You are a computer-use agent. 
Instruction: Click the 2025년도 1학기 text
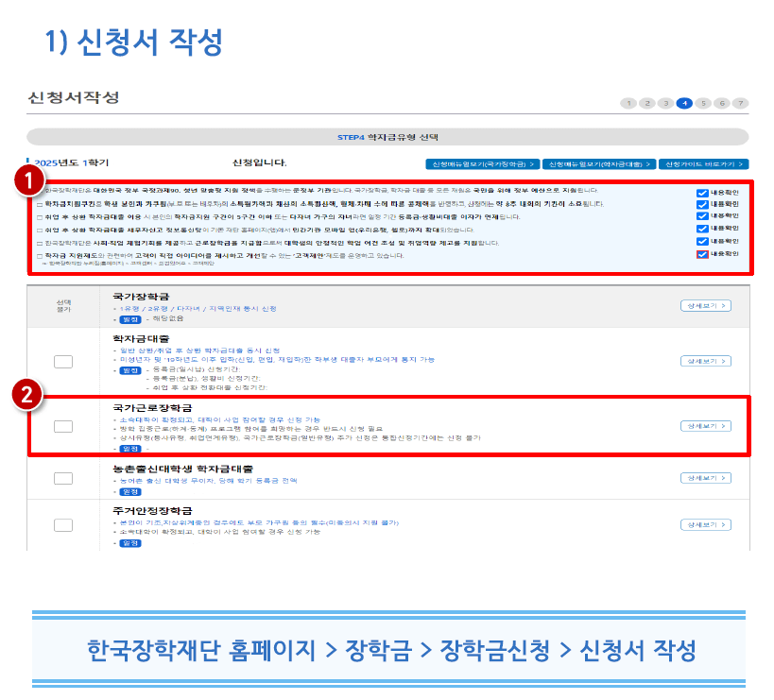(72, 162)
